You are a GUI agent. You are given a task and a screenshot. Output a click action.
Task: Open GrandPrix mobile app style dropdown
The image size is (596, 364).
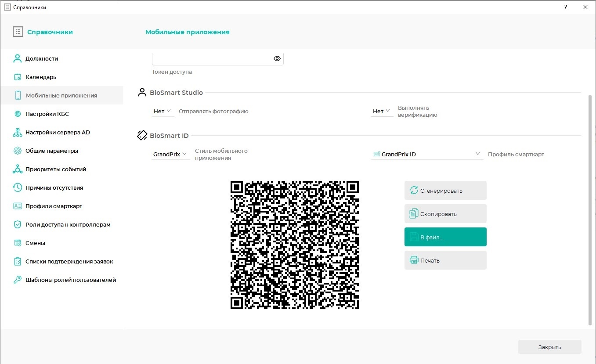170,155
